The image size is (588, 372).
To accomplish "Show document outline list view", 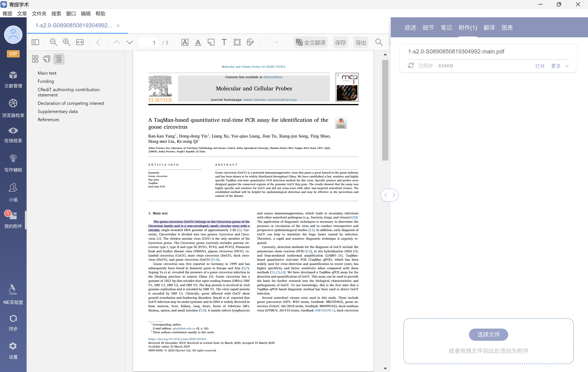I will (x=59, y=59).
